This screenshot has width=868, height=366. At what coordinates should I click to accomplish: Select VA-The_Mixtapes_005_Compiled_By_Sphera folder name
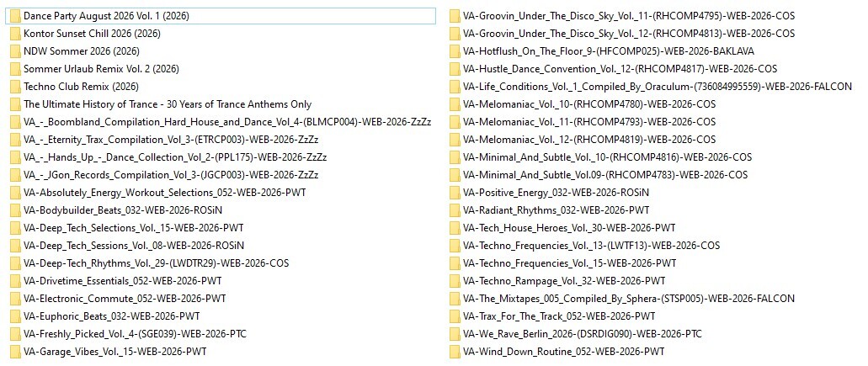pyautogui.click(x=629, y=299)
